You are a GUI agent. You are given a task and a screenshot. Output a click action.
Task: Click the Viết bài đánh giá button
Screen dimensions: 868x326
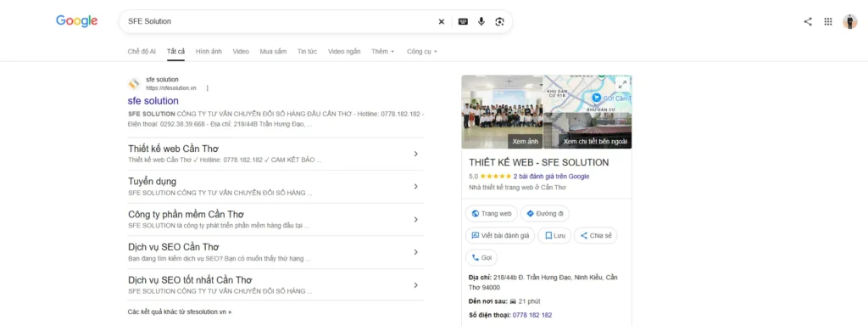pos(500,236)
